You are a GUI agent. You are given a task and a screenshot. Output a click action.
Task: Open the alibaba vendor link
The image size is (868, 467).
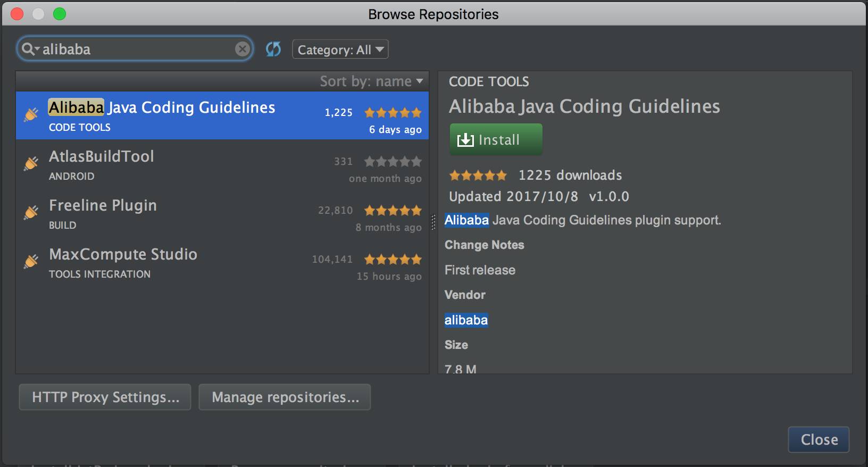466,320
